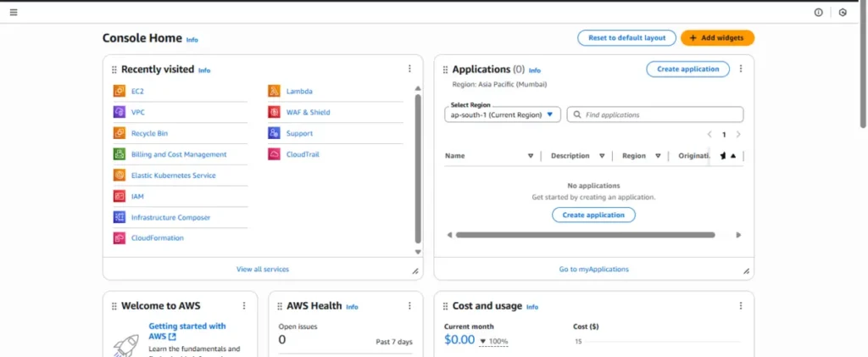Click Create application below No applications
This screenshot has width=868, height=357.
pos(593,215)
